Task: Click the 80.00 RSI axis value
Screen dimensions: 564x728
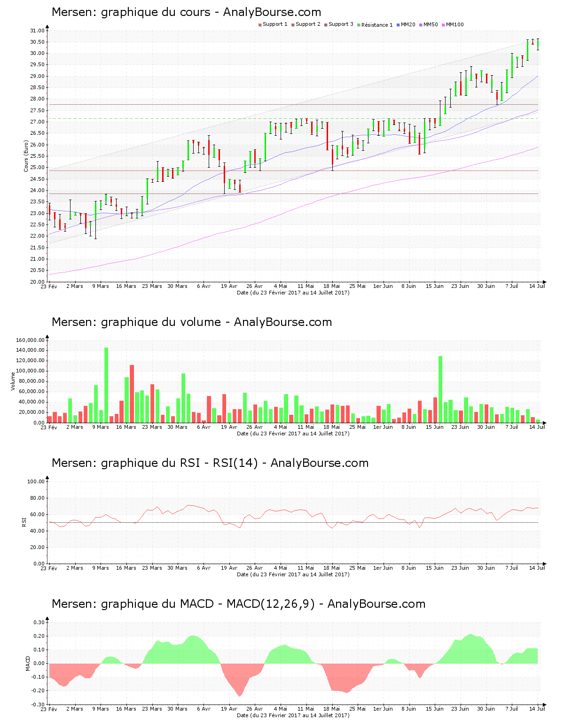Action: [37, 498]
